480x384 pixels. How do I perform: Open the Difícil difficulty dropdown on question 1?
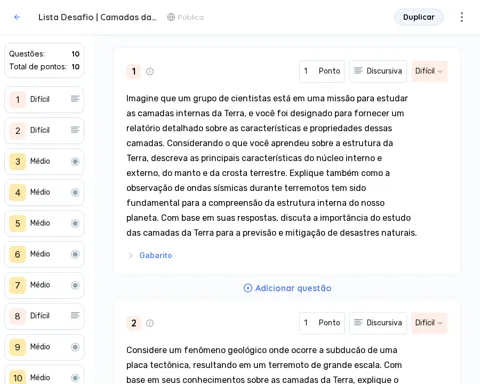click(429, 71)
